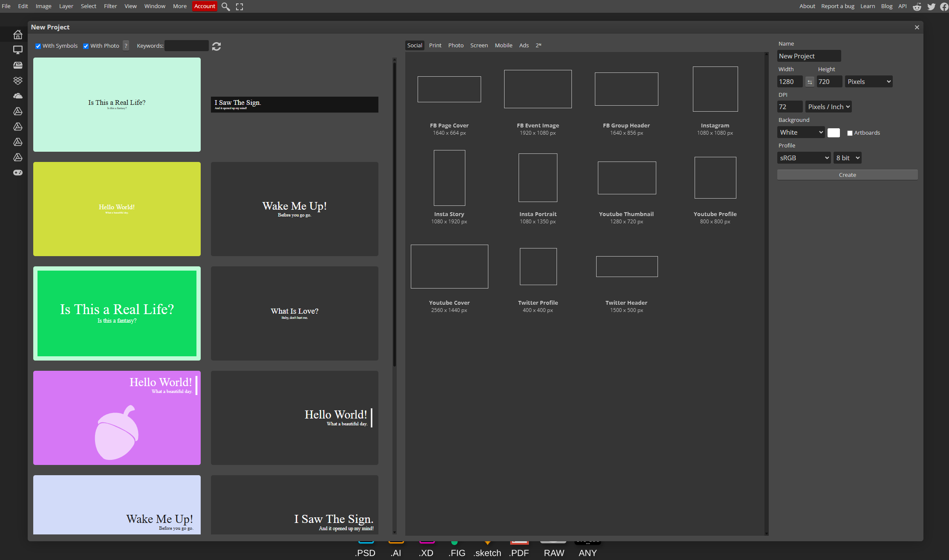Viewport: 949px width, 560px height.
Task: Switch to the Print tab
Action: (435, 45)
